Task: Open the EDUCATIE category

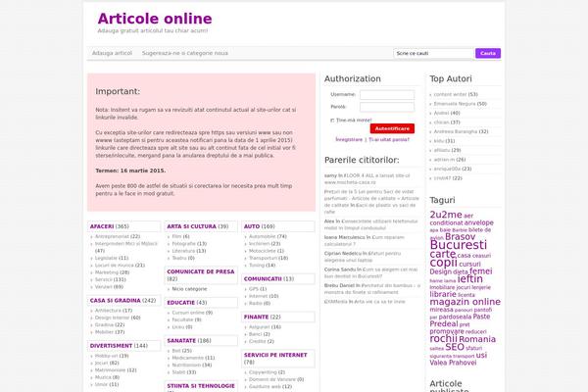Action: (x=180, y=303)
